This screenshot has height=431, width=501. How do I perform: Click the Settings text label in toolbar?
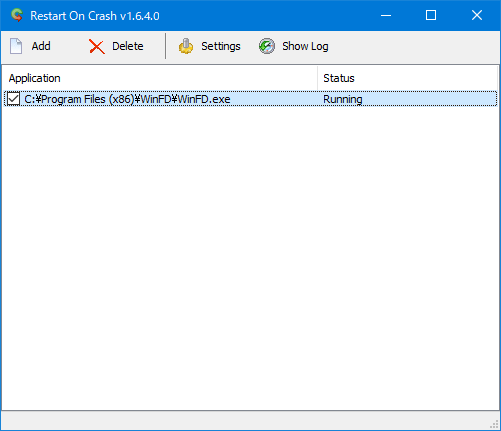click(x=221, y=46)
